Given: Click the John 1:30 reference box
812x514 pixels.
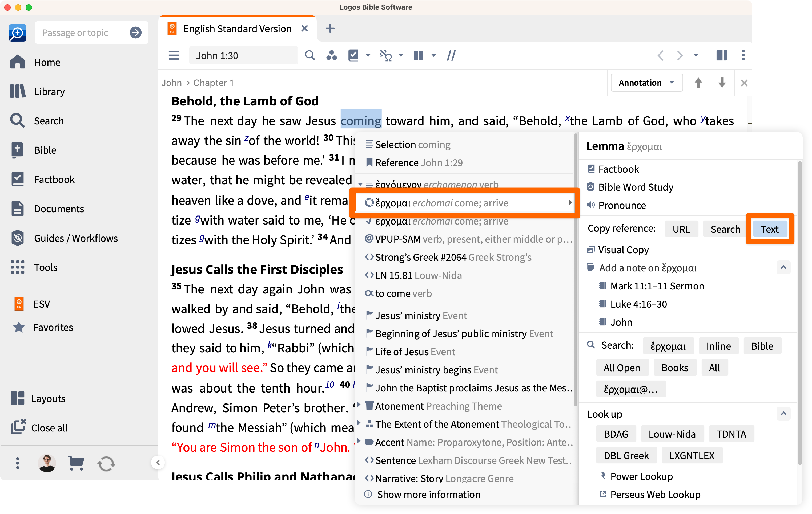Looking at the screenshot, I should pos(243,55).
